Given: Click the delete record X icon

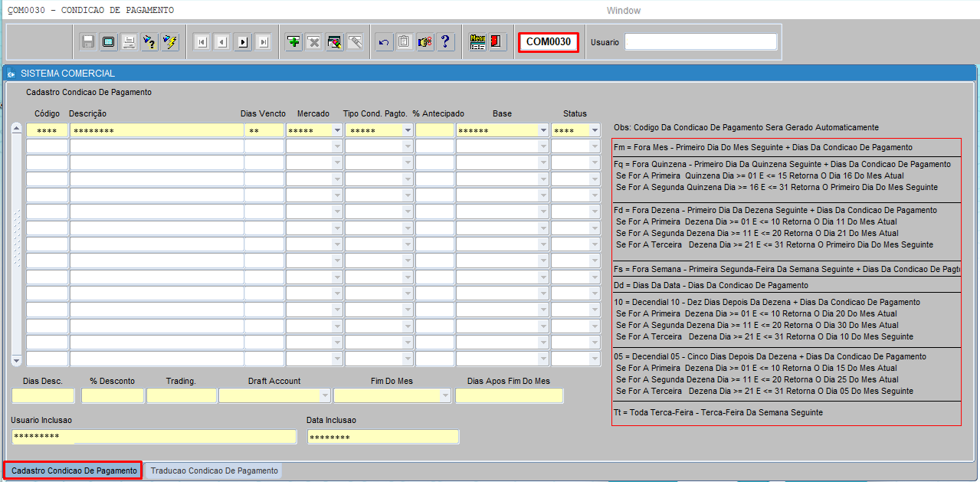Looking at the screenshot, I should coord(313,42).
